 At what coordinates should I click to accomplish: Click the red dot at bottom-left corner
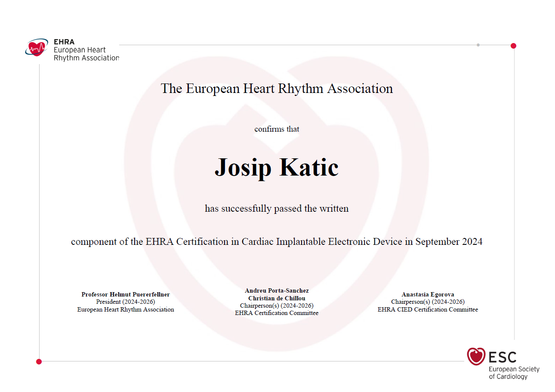(39, 361)
